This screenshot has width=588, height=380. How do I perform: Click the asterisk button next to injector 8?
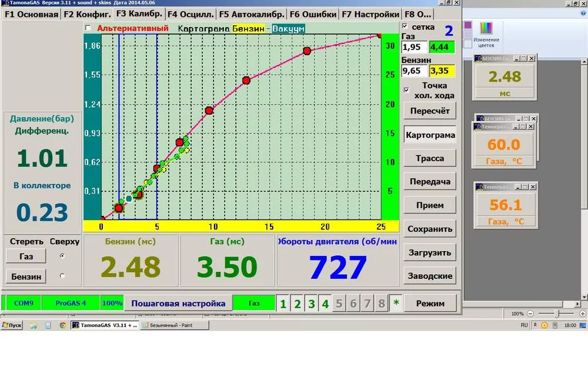coord(396,304)
